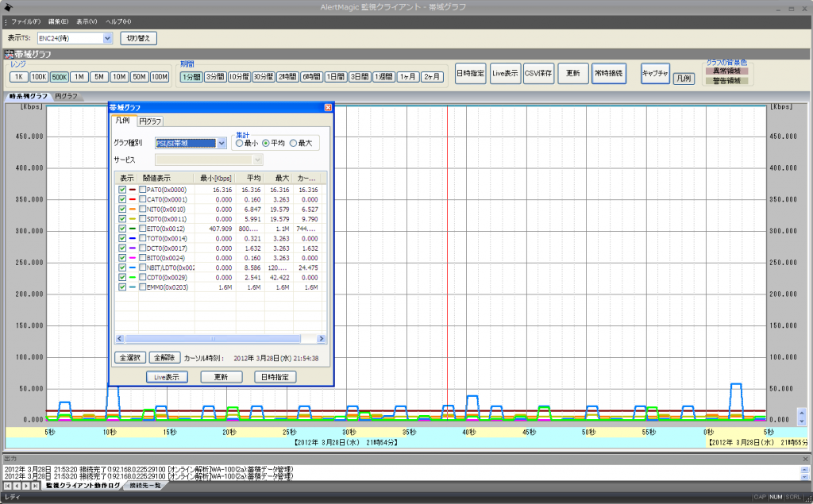Image resolution: width=813 pixels, height=504 pixels.
Task: Click the list's left scroll arrow
Action: (120, 339)
